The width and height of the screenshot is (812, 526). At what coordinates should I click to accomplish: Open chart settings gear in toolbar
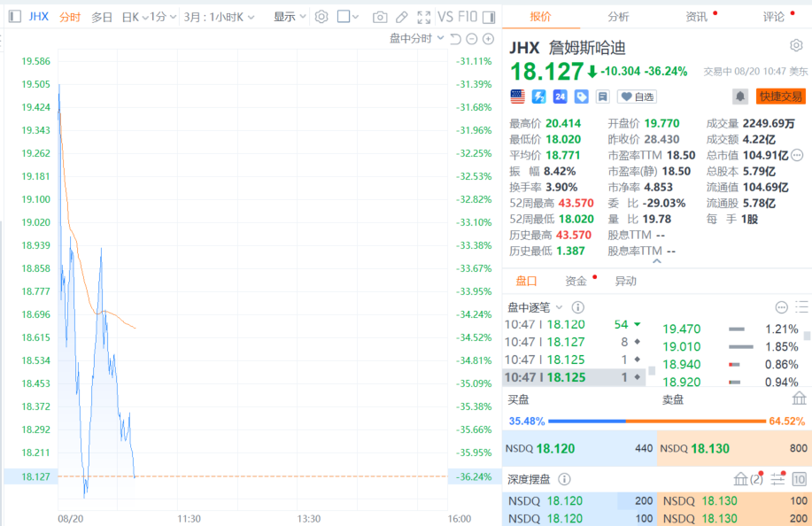pyautogui.click(x=321, y=17)
